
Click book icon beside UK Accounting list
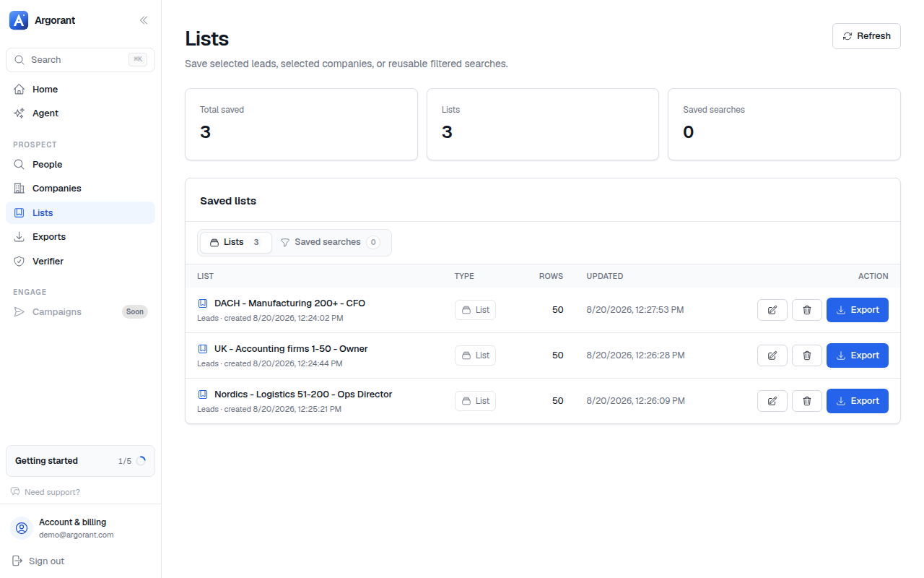click(x=203, y=349)
